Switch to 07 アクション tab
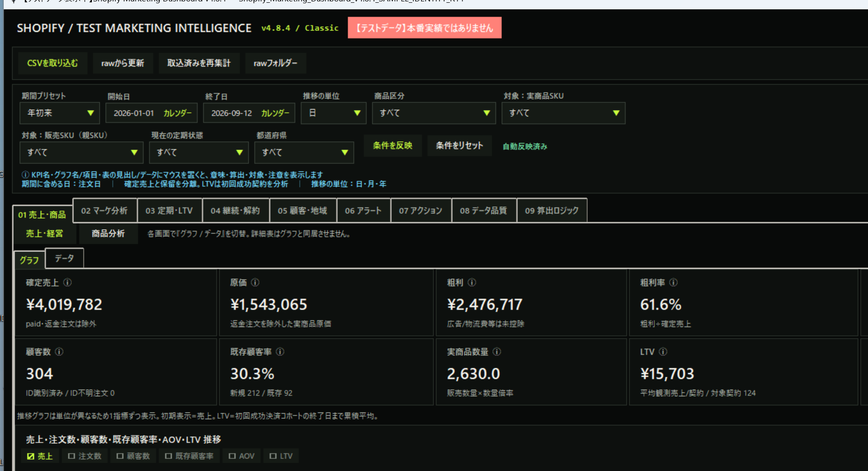 coord(421,211)
